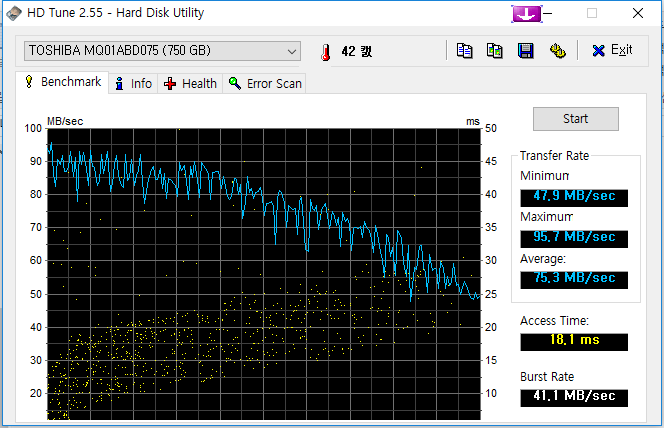The image size is (664, 428).
Task: Click the Minimum label
Action: pos(545,176)
